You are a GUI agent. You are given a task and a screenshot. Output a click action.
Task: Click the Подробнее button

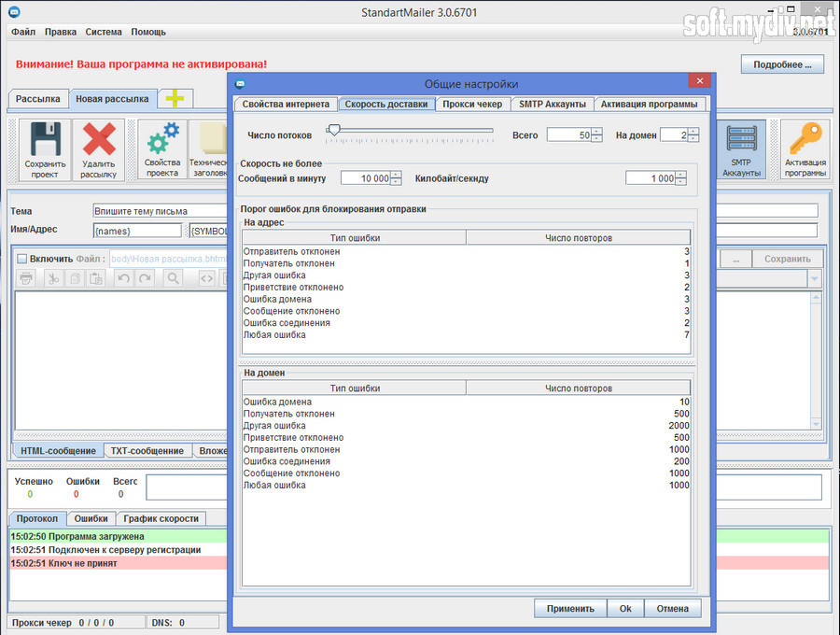(x=782, y=64)
